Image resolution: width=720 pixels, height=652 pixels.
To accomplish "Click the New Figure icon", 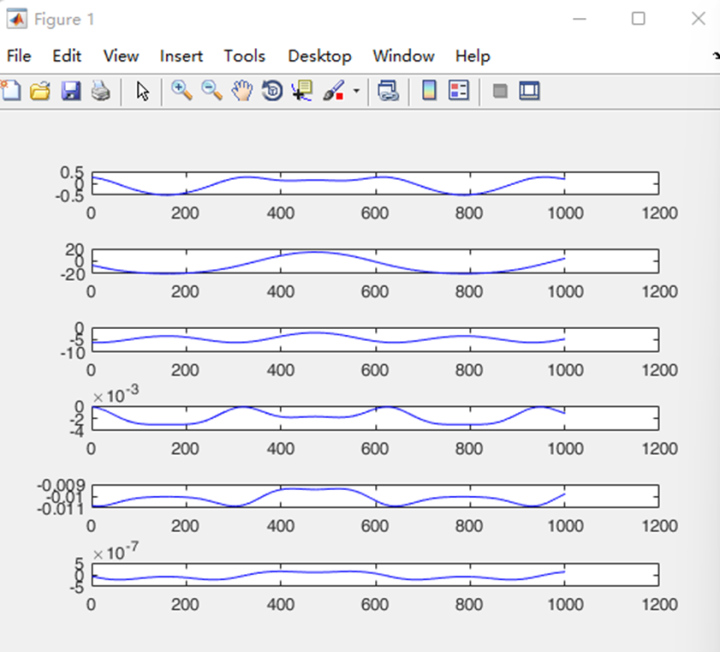I will coord(11,90).
